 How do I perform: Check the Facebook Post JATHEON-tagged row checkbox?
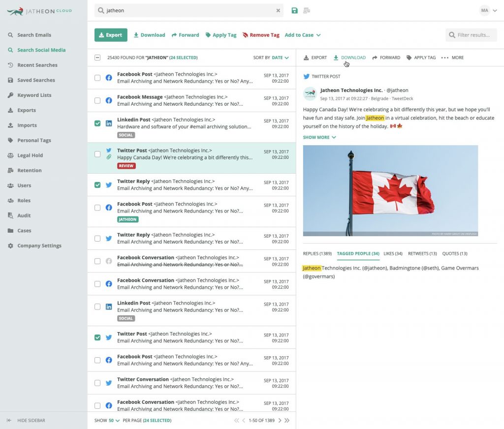click(x=97, y=208)
